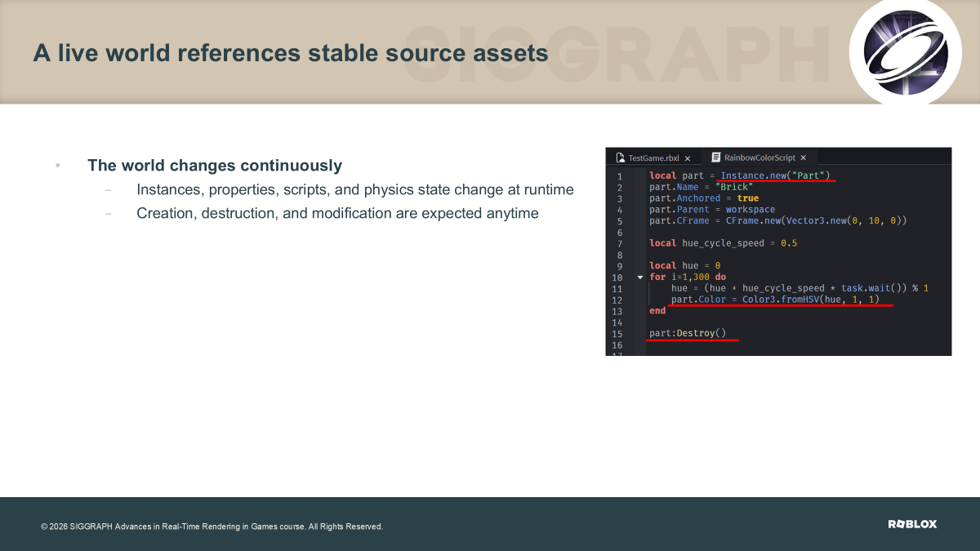
Task: Click the Roblox logo in footer
Action: pos(912,524)
